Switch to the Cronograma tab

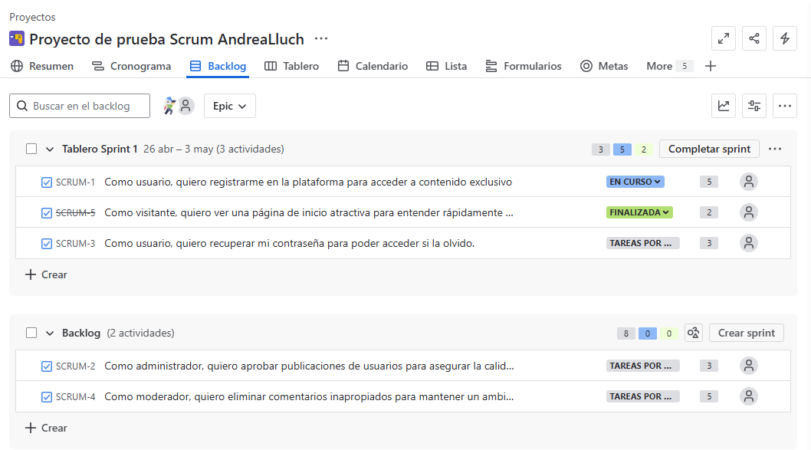131,66
